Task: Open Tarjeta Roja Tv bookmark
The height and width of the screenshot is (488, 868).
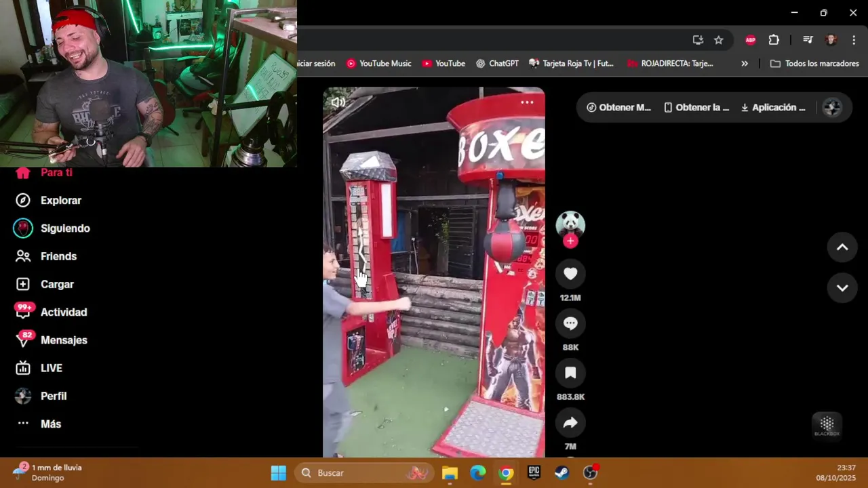Action: tap(572, 64)
